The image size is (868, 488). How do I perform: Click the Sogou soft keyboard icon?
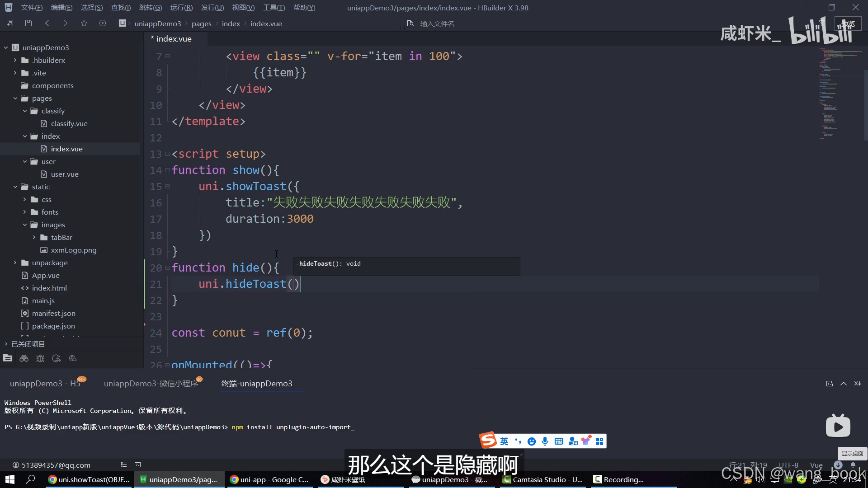tap(559, 441)
